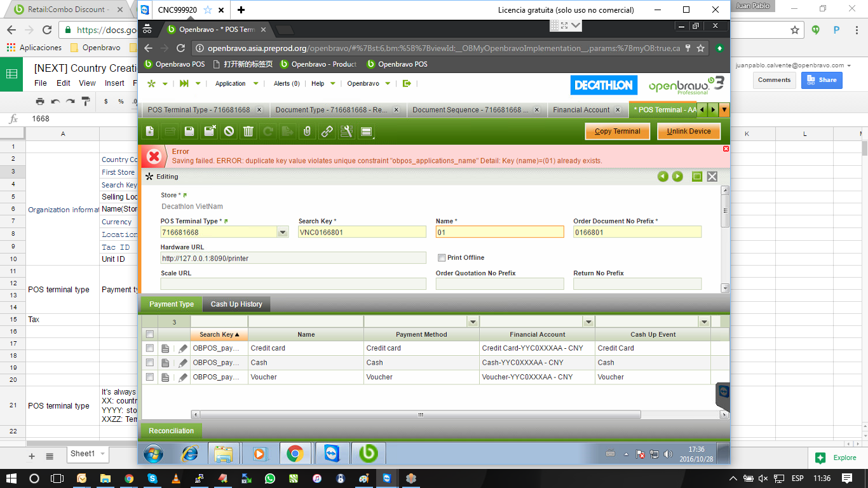This screenshot has height=488, width=868.
Task: Expand the Application menu arrow
Action: (x=256, y=83)
